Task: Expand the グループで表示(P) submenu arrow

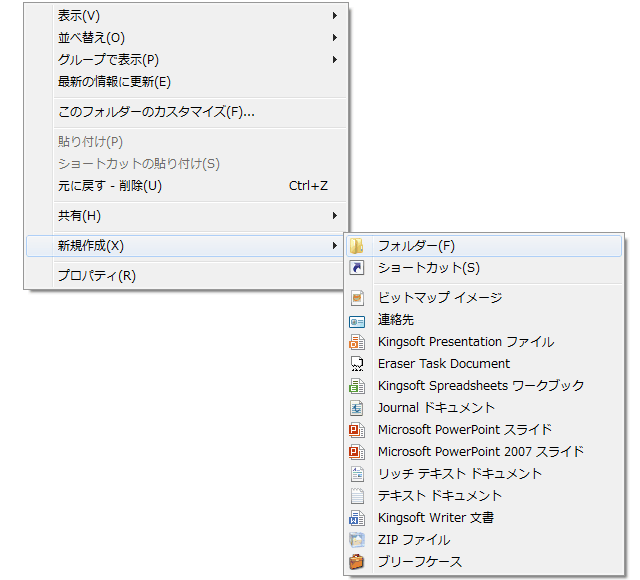Action: coord(334,60)
